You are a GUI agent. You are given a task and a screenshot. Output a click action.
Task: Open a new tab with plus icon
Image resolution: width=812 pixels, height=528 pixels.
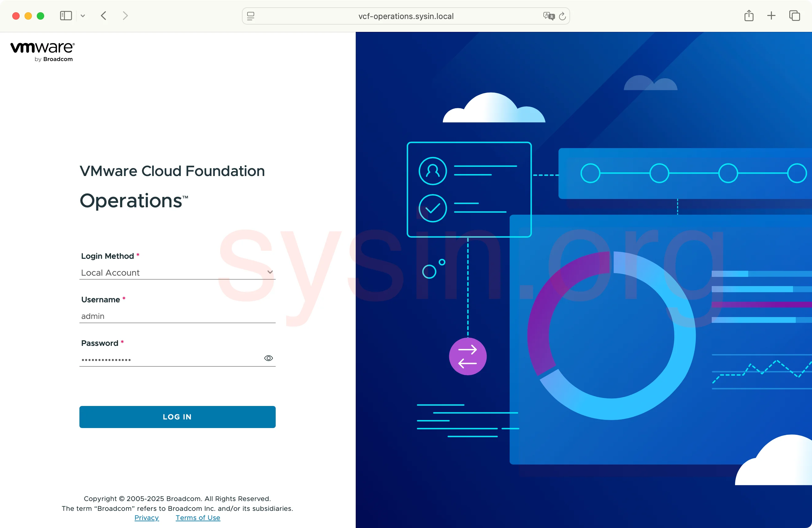771,16
